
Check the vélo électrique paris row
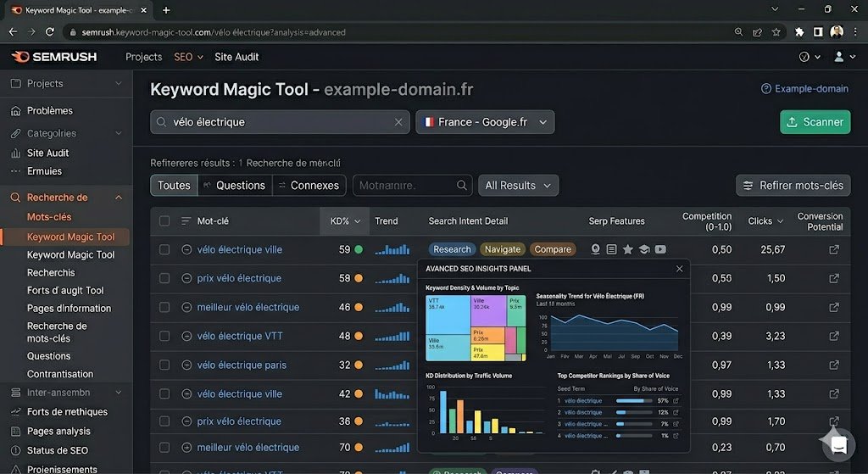(164, 365)
